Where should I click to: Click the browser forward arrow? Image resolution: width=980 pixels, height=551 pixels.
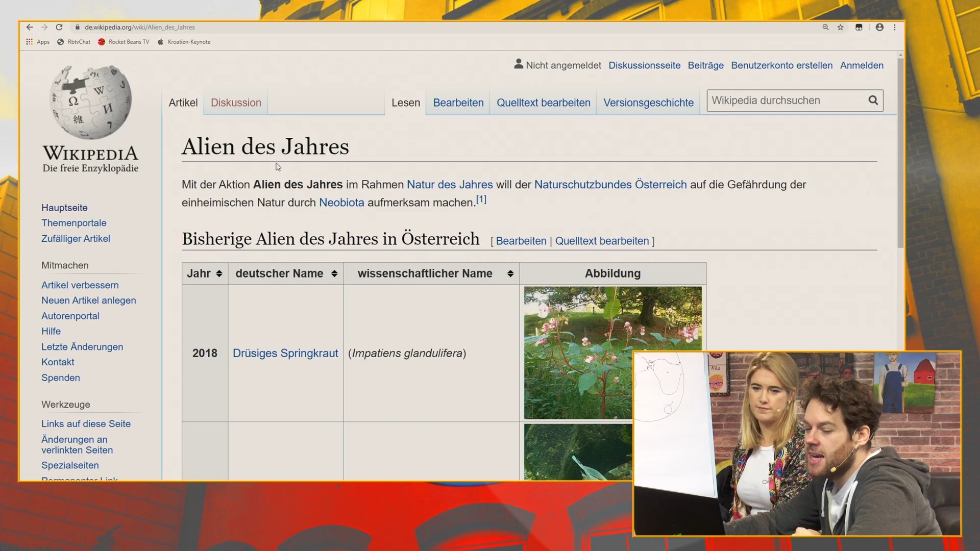point(44,27)
